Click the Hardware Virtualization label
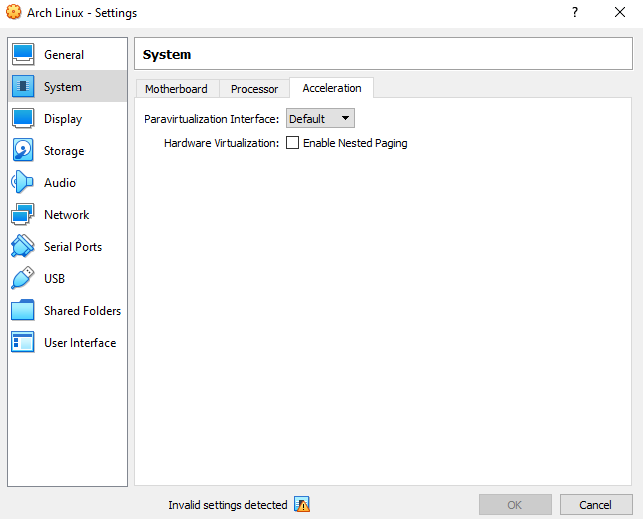643x519 pixels. coord(221,143)
